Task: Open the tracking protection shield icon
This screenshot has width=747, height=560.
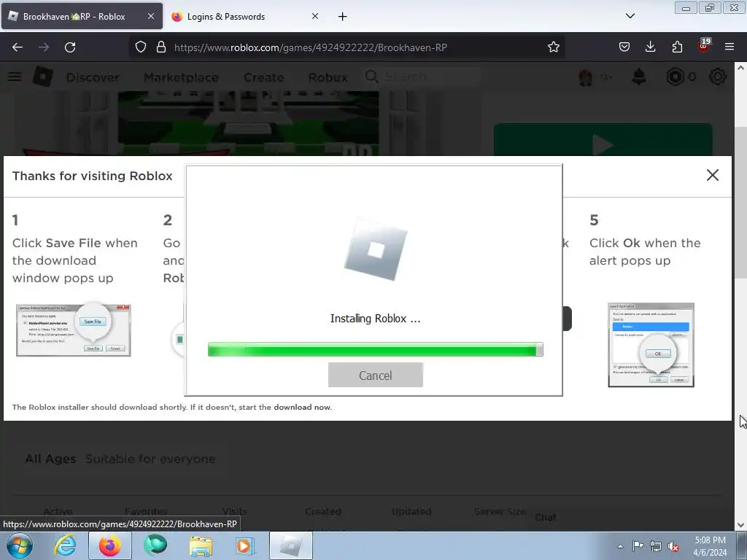Action: click(x=141, y=47)
